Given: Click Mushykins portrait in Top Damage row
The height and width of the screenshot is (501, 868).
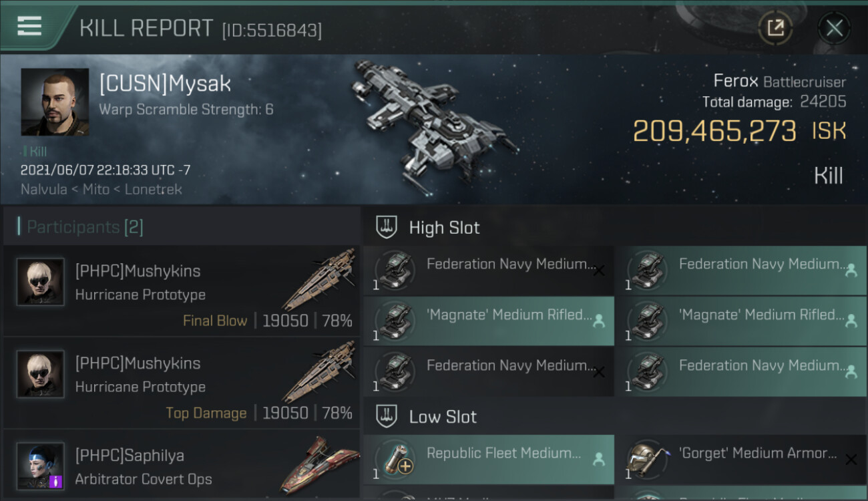Looking at the screenshot, I should pos(41,374).
